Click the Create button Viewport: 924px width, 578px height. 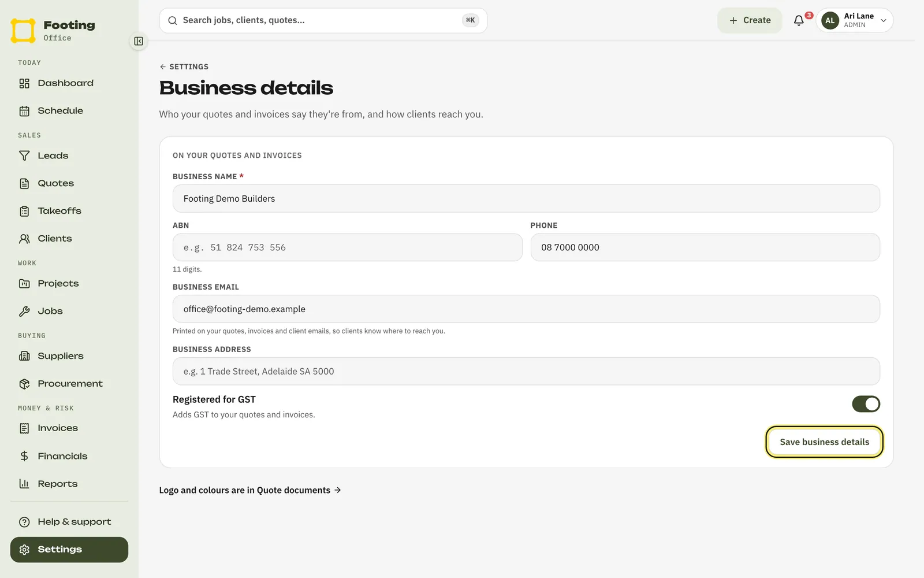(750, 20)
